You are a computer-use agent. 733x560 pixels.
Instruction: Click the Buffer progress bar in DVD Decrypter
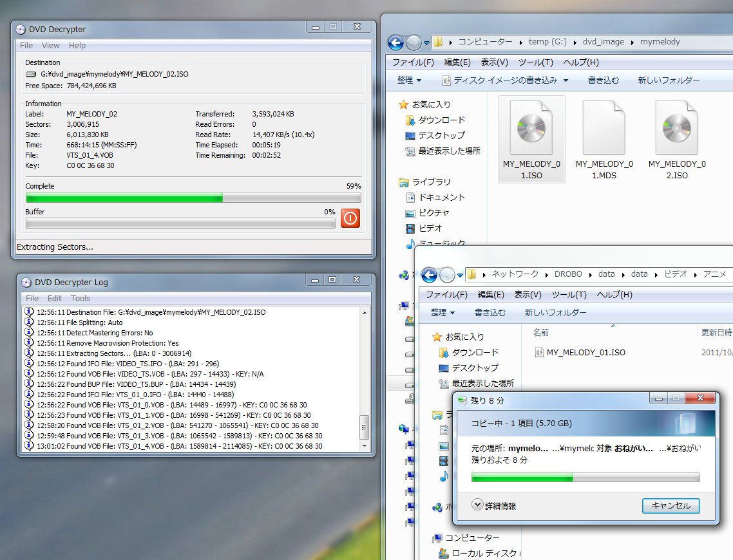[x=180, y=223]
